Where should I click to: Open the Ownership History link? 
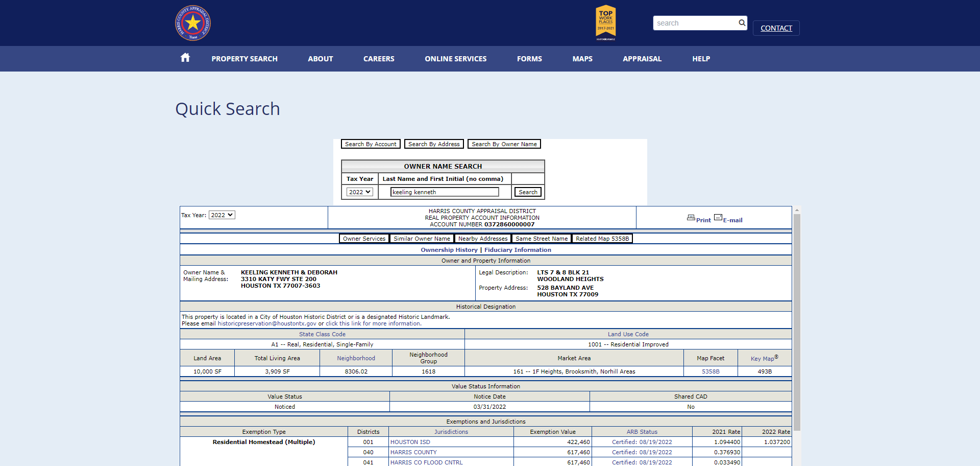tap(449, 250)
